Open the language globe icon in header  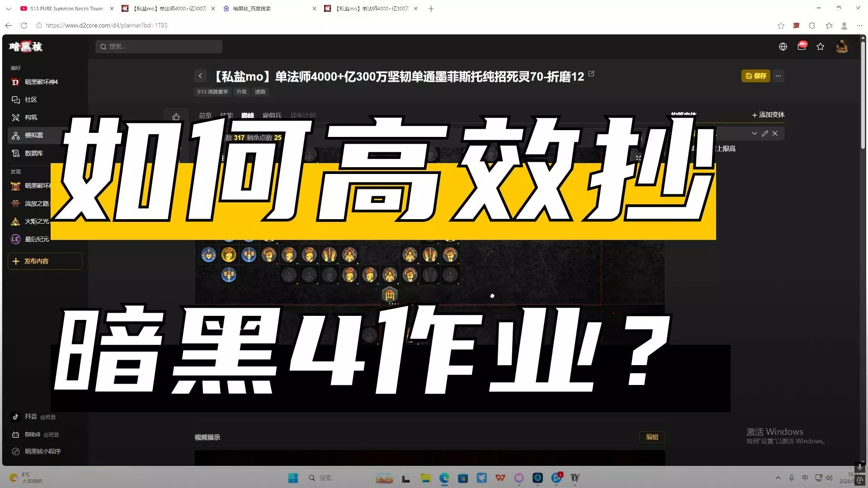point(783,47)
